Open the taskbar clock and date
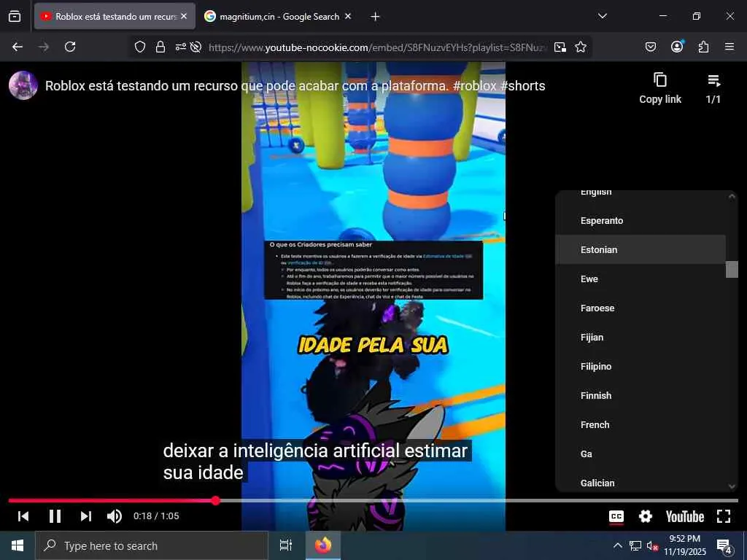Screen dimensions: 747x560 pos(685,545)
